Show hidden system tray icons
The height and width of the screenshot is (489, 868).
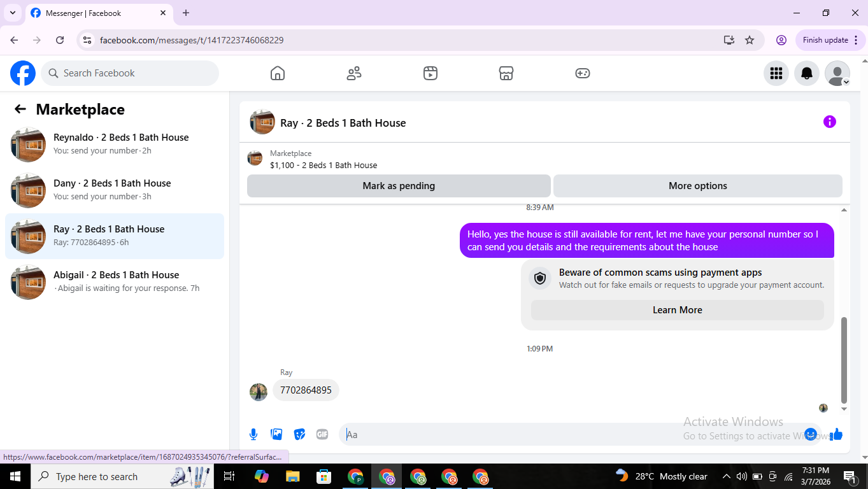click(x=726, y=476)
